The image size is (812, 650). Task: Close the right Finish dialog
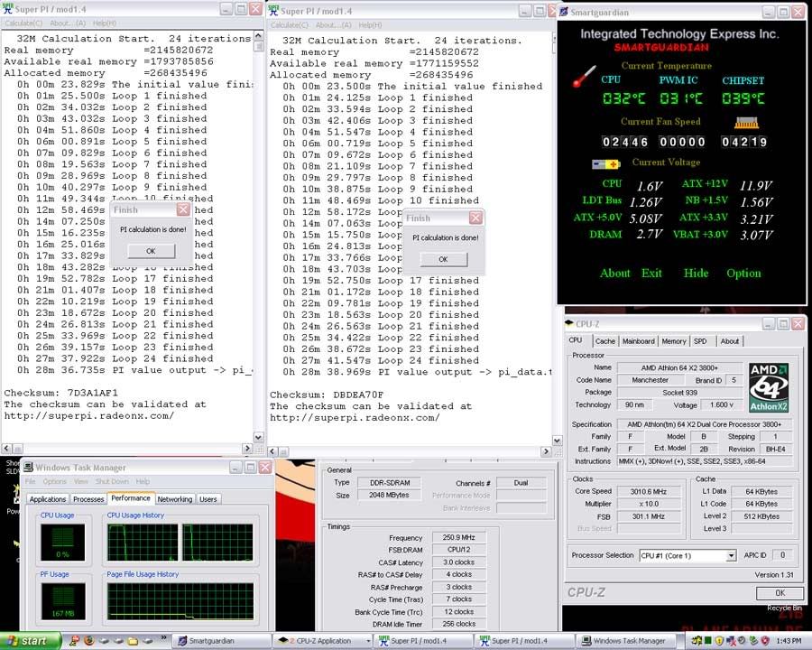pyautogui.click(x=475, y=218)
